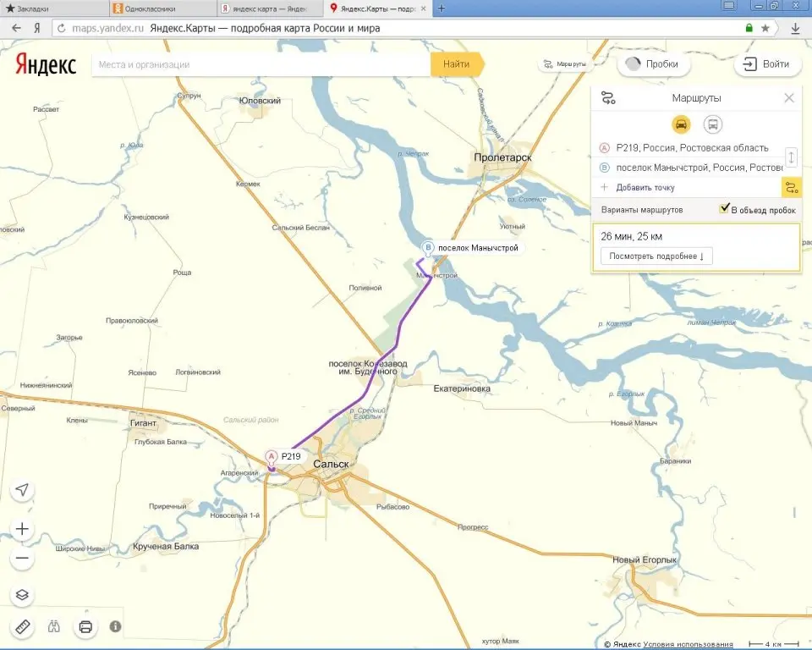Click the Войти login button
Image resolution: width=812 pixels, height=650 pixels.
(767, 64)
